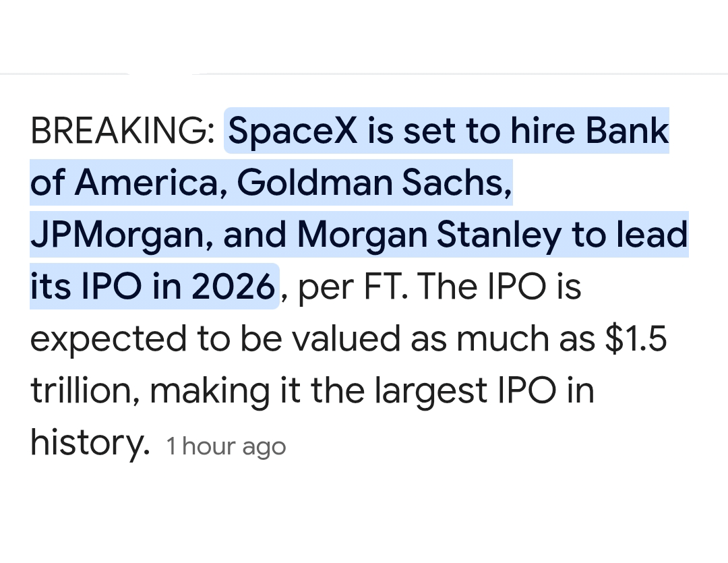Click the "1 hour ago" timestamp
The image size is (728, 563).
[226, 446]
